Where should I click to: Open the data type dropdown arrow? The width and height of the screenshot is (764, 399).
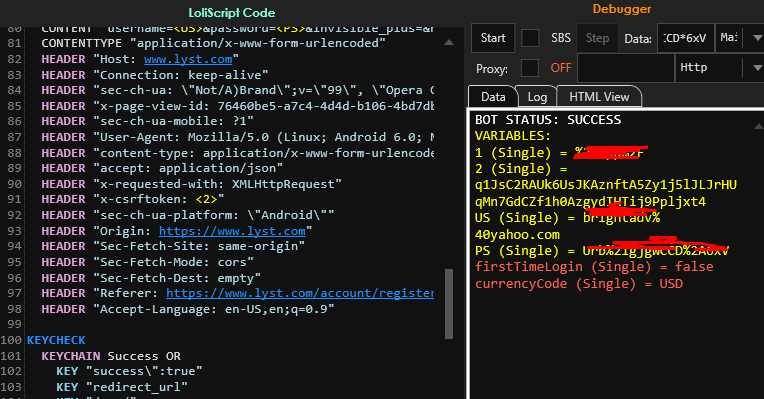[757, 38]
